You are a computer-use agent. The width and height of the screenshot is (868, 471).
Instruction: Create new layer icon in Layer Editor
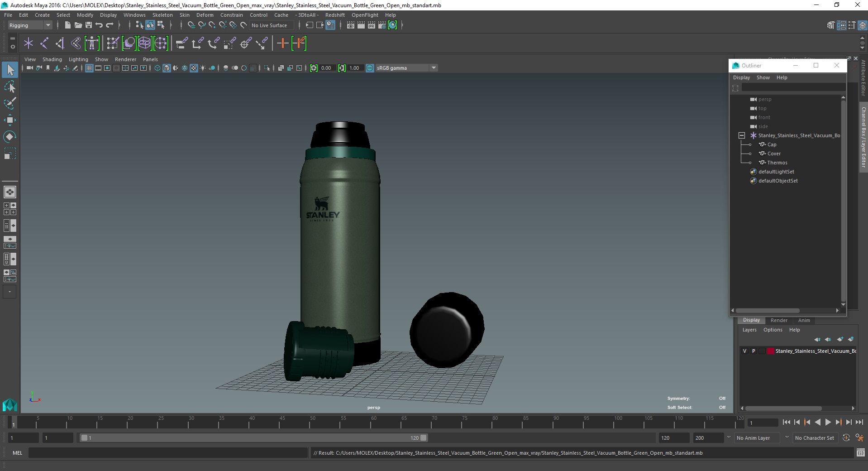tap(840, 339)
